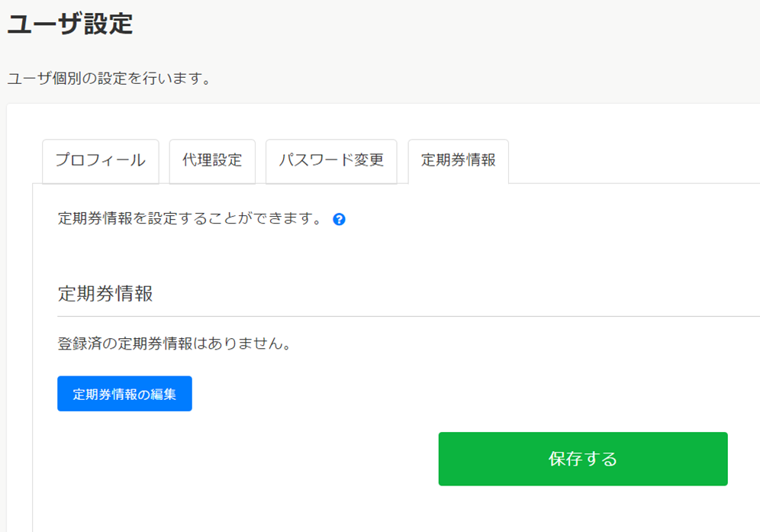Viewport: 760px width, 532px height.
Task: Open proxy settings tab
Action: click(x=212, y=161)
